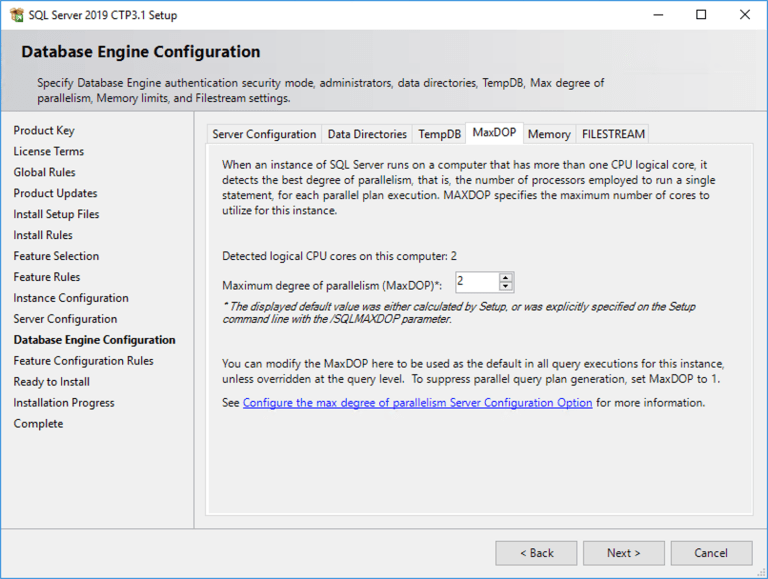The height and width of the screenshot is (579, 768).
Task: Switch to the Memory tab
Action: point(549,134)
